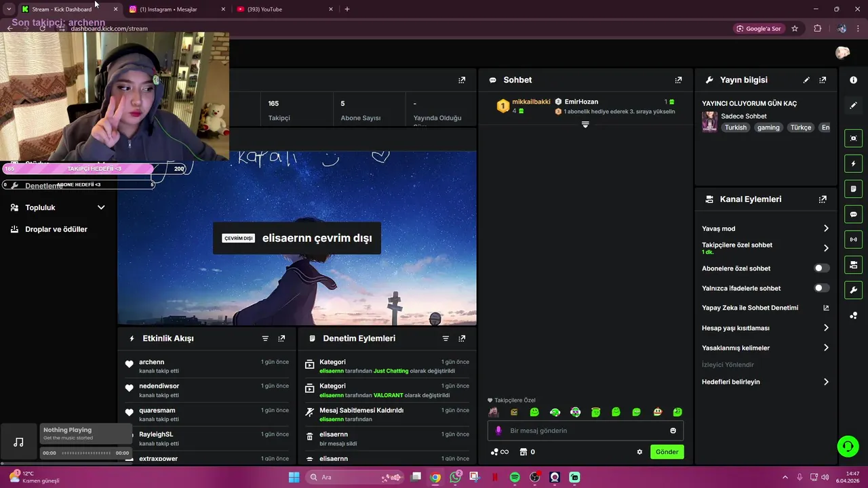Select the Kick Dashboard tab
This screenshot has height=488, width=868.
click(x=68, y=9)
